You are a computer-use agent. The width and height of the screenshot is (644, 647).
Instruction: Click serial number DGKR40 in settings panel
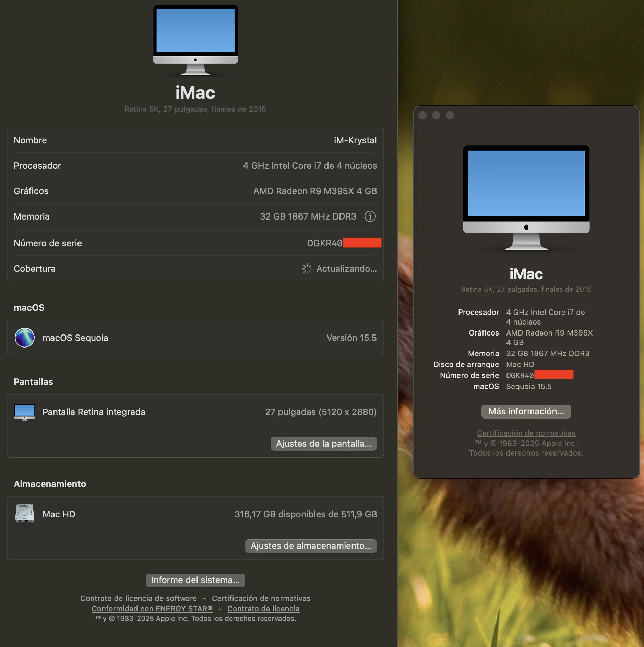click(324, 243)
